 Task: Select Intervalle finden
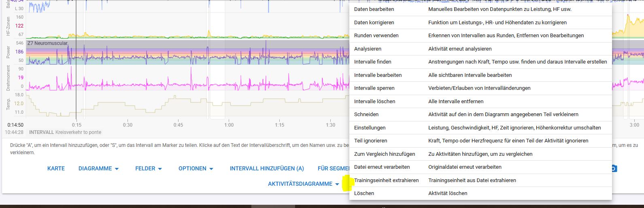pos(480,62)
